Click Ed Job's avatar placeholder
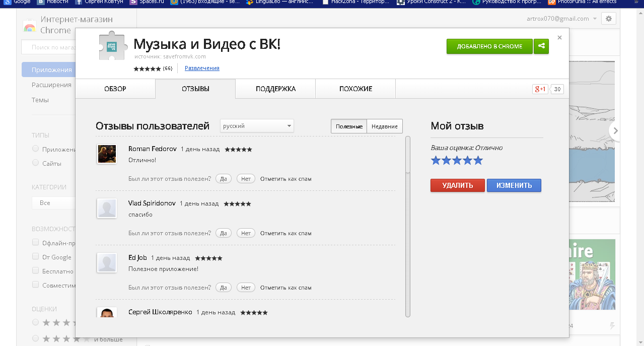 coord(107,262)
